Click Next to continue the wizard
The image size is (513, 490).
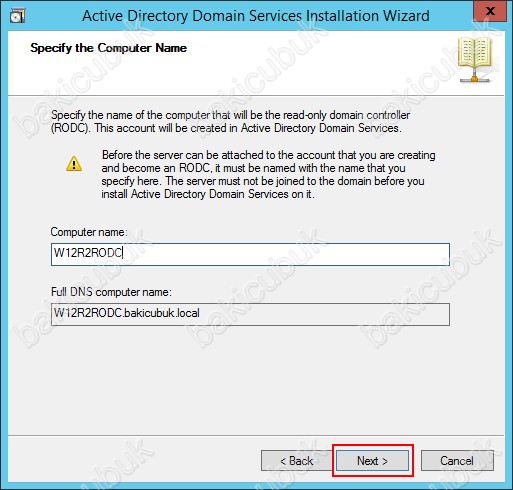(372, 461)
